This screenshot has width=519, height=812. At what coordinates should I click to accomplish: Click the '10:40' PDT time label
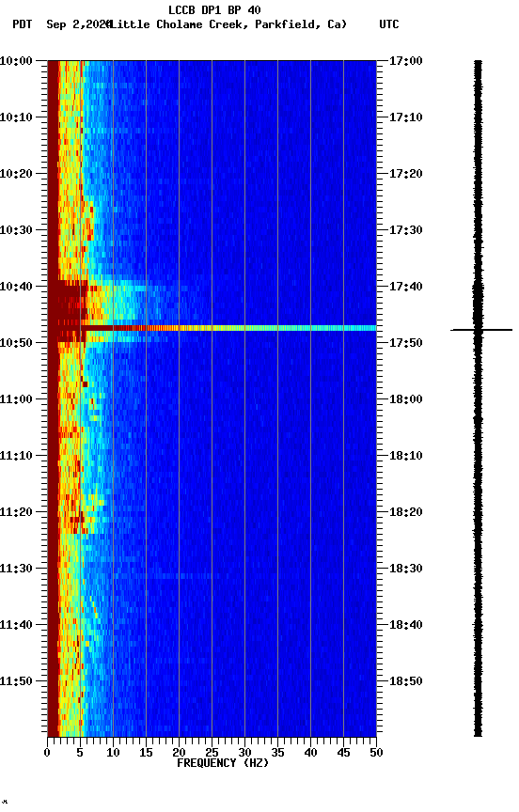click(x=16, y=287)
